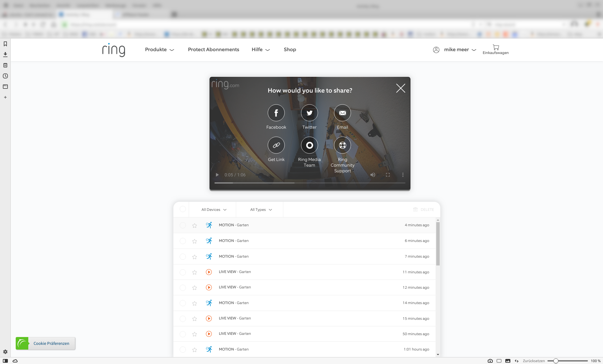Open browser sidebar window panel

5,87
